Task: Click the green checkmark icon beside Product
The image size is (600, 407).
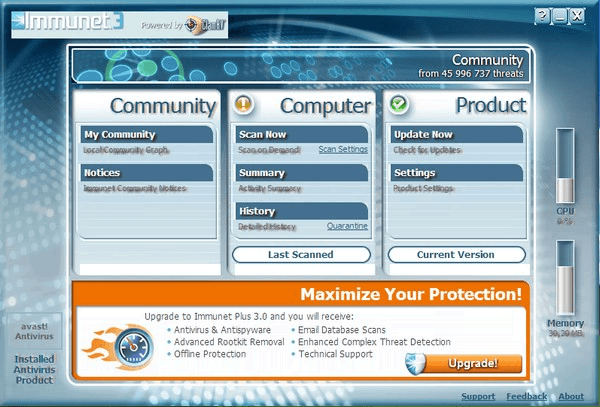Action: click(398, 104)
